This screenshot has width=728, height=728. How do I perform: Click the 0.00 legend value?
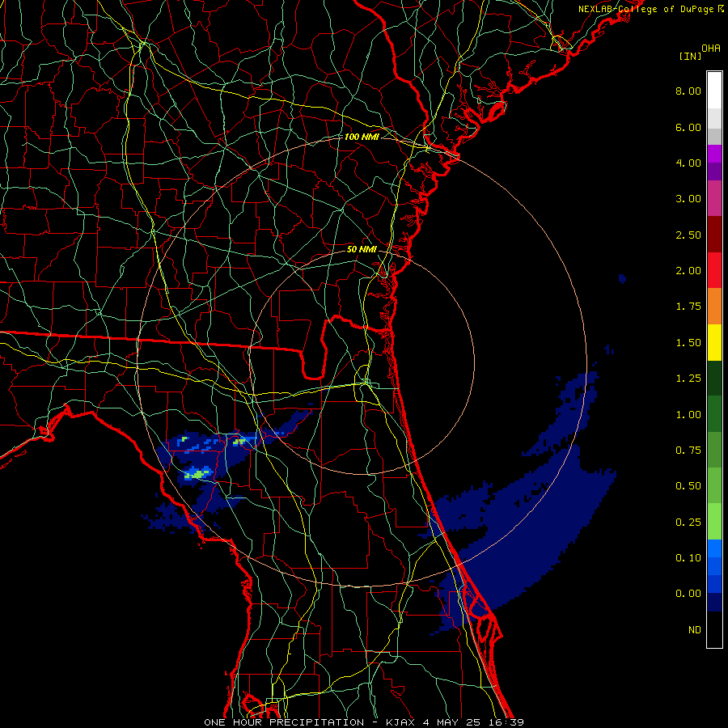[x=688, y=594]
